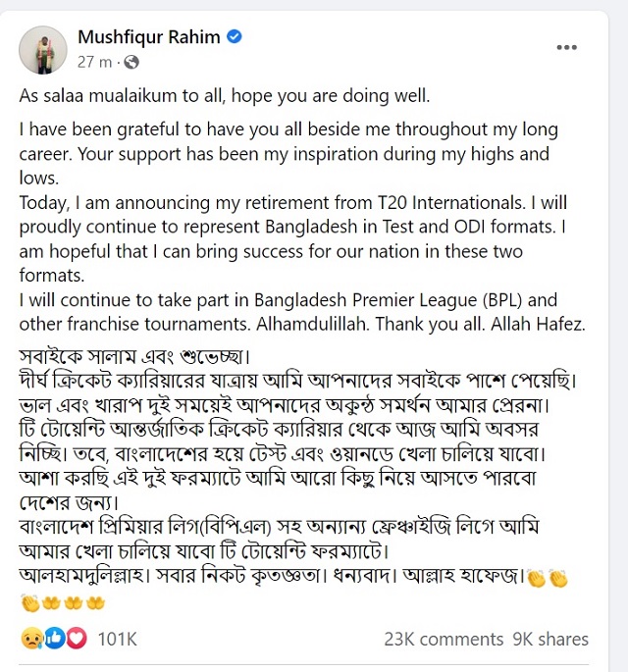This screenshot has width=628, height=672.
Task: Click the blue verified badge
Action: pos(235,38)
